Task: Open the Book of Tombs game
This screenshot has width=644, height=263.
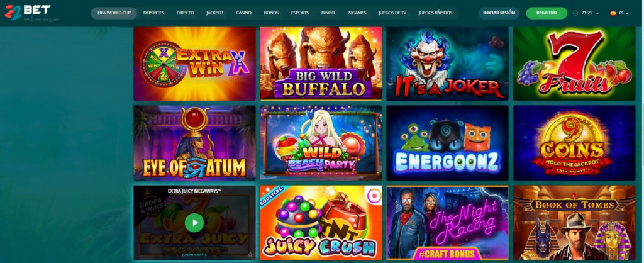Action: (574, 223)
